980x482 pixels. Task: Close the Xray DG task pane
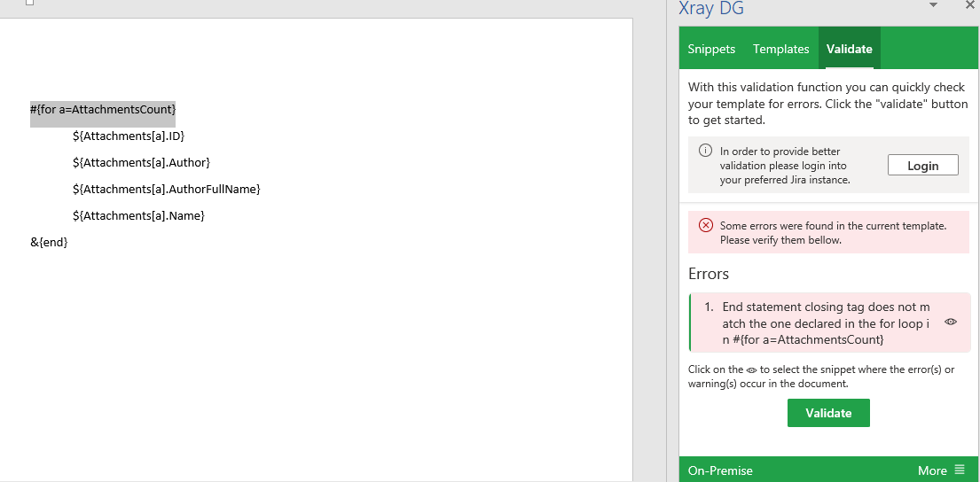click(x=970, y=4)
